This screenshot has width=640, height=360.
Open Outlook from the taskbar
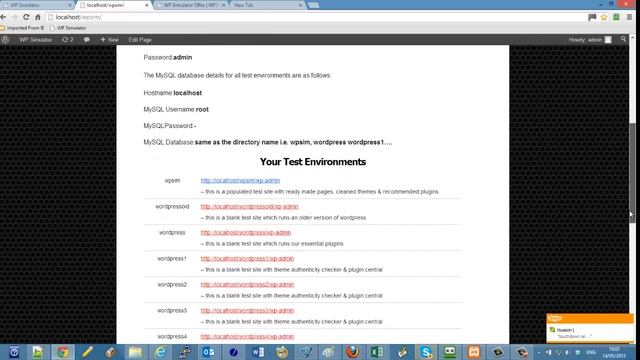point(209,352)
